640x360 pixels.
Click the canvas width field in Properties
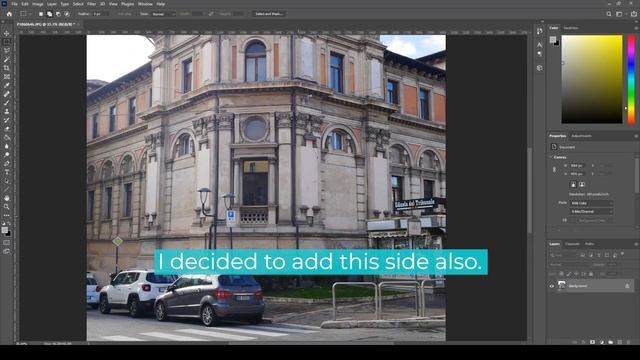(x=577, y=165)
